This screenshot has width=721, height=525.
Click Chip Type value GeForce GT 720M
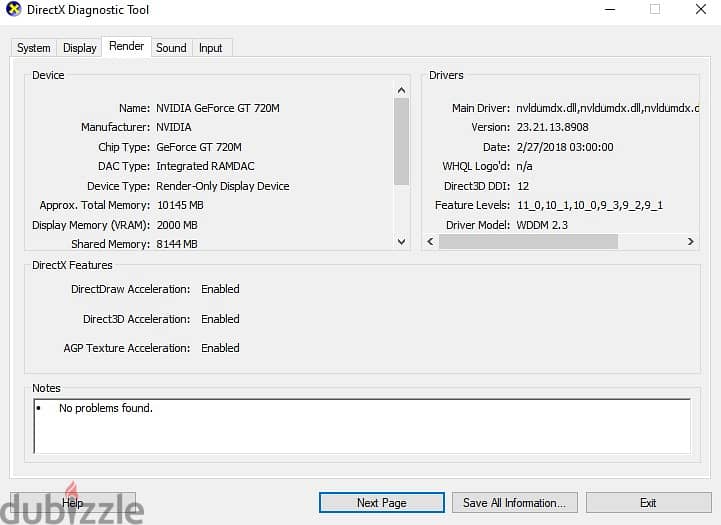pos(199,147)
